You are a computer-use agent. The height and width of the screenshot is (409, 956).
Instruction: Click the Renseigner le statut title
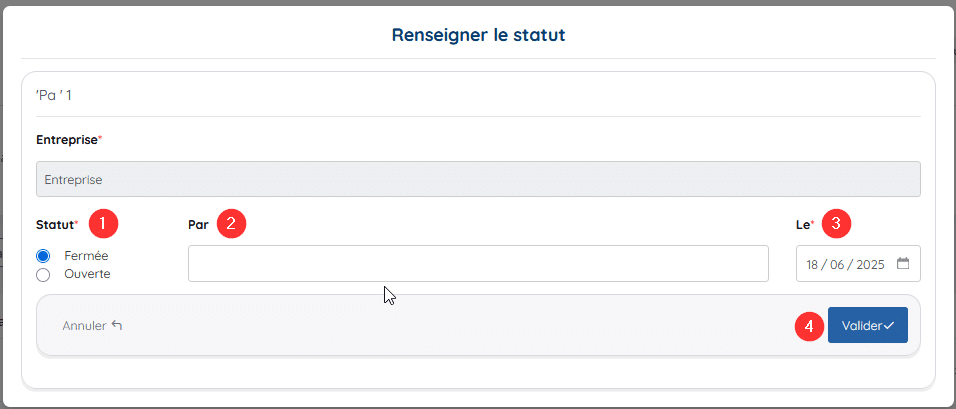pyautogui.click(x=479, y=35)
